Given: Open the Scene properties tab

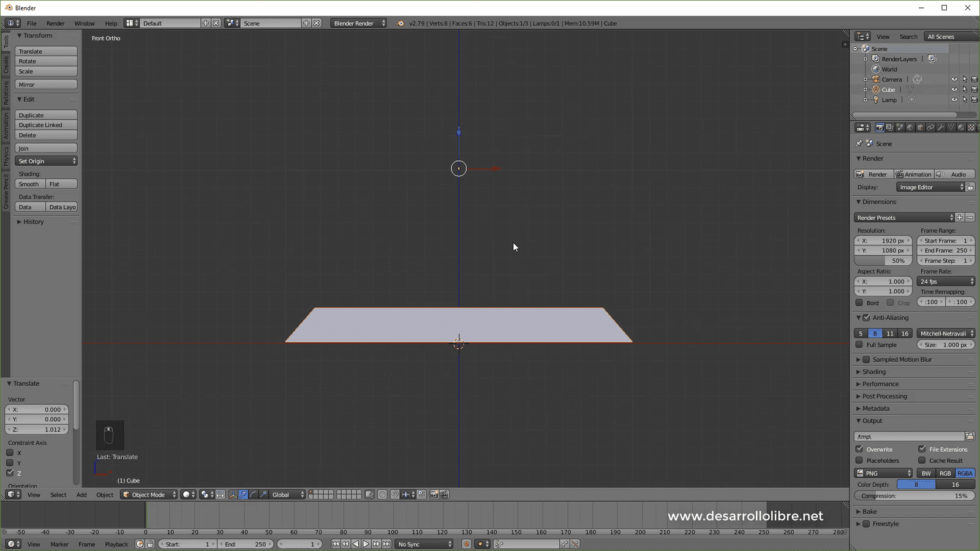Looking at the screenshot, I should [900, 127].
